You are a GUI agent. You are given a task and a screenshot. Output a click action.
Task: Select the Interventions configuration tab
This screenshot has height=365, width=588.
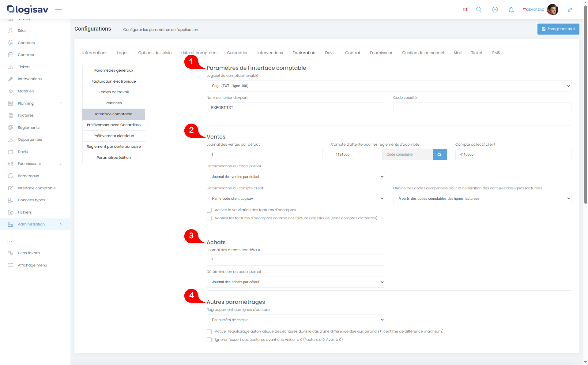[270, 53]
